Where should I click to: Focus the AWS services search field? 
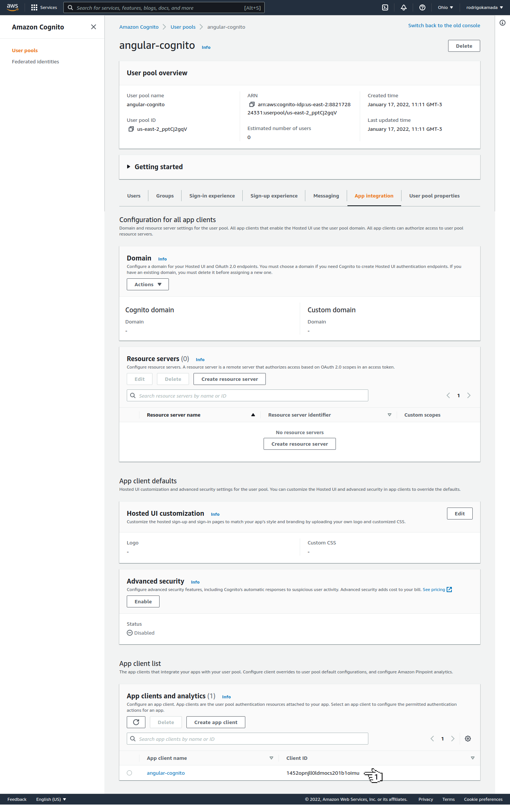[164, 7]
